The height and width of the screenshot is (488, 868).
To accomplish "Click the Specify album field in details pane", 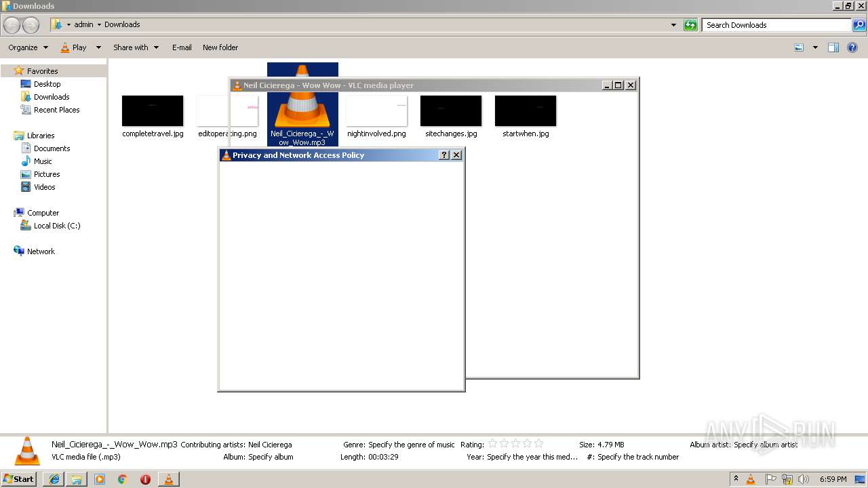I will pos(271,457).
